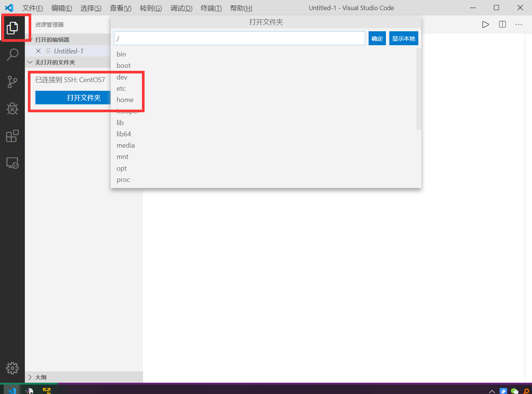Screen dimensions: 532x394
Task: Select the home folder in the dialog list
Action: [x=125, y=99]
